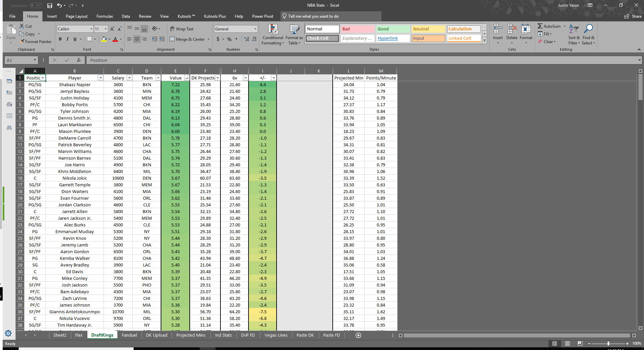
Task: Click the zoom slider handle
Action: coord(608,343)
